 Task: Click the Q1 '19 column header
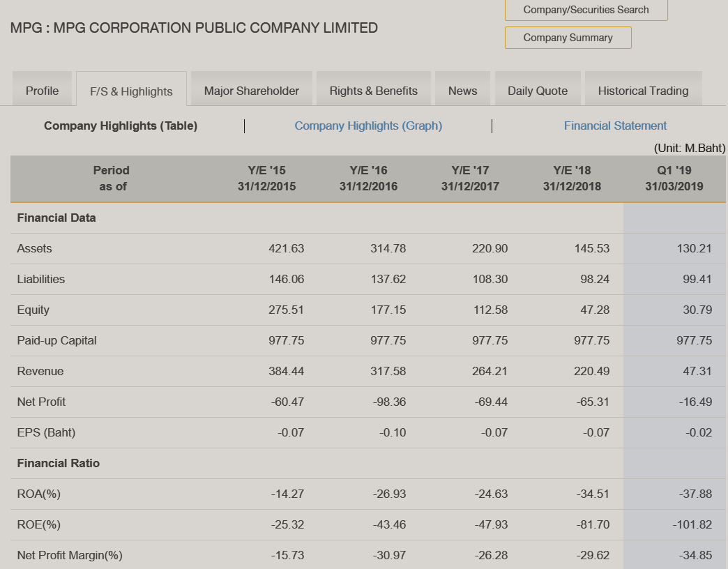click(674, 179)
